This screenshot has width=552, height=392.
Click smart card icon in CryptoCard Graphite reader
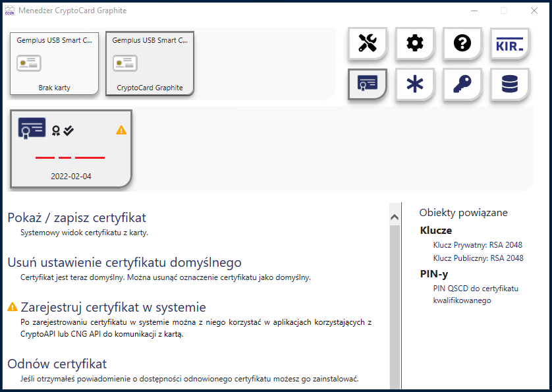[125, 63]
